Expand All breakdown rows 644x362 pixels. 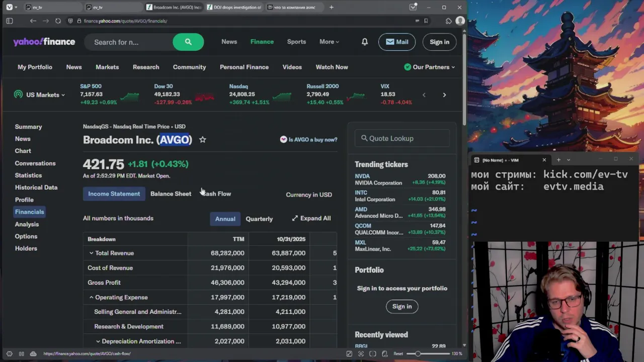(311, 218)
